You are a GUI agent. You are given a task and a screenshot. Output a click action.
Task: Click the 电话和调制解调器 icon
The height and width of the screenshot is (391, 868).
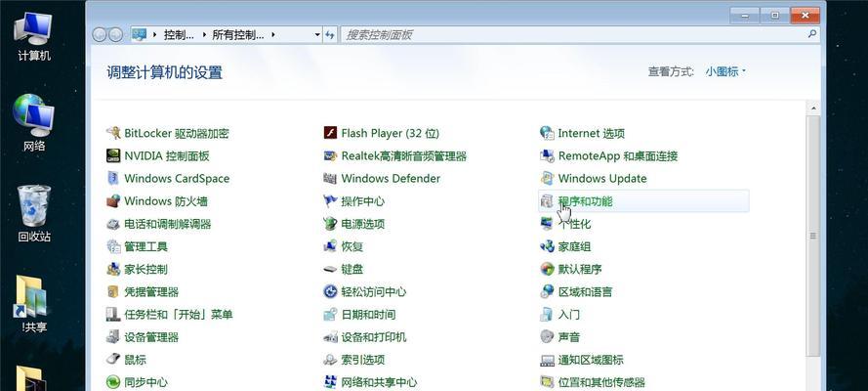click(x=113, y=224)
